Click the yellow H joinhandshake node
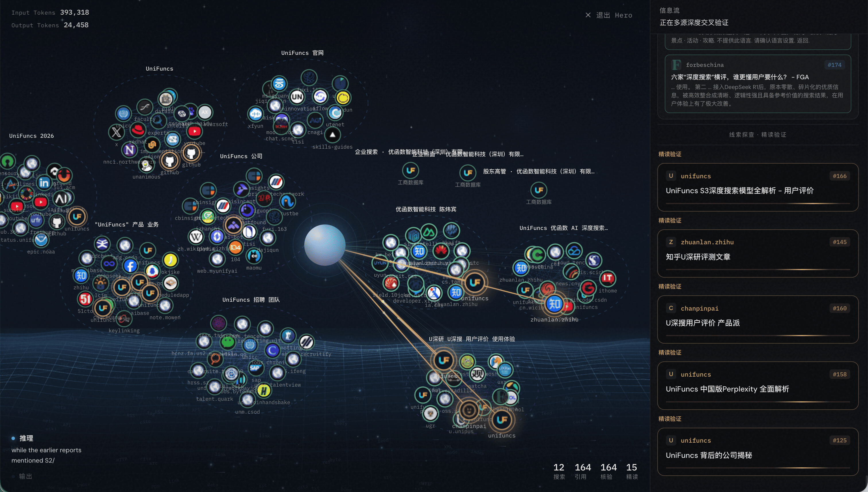Viewport: 868px width, 492px height. tap(263, 391)
